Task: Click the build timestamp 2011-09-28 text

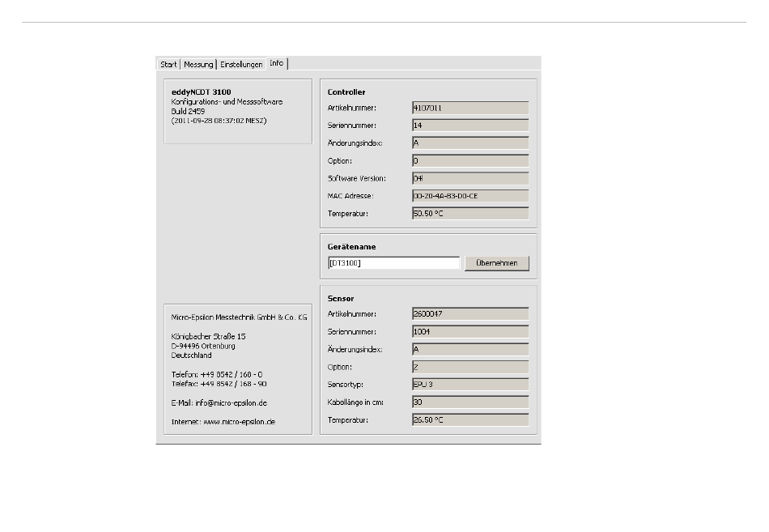Action: [x=219, y=121]
